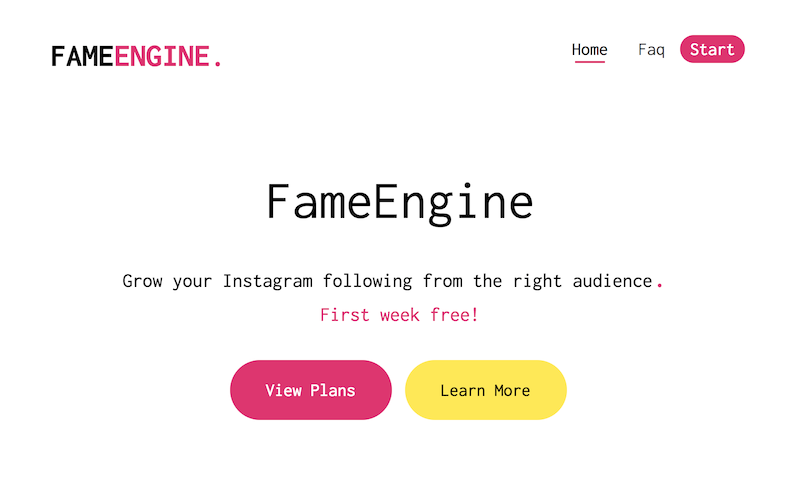Click the FameEngine logo in header
This screenshot has height=500, width=800.
point(136,56)
